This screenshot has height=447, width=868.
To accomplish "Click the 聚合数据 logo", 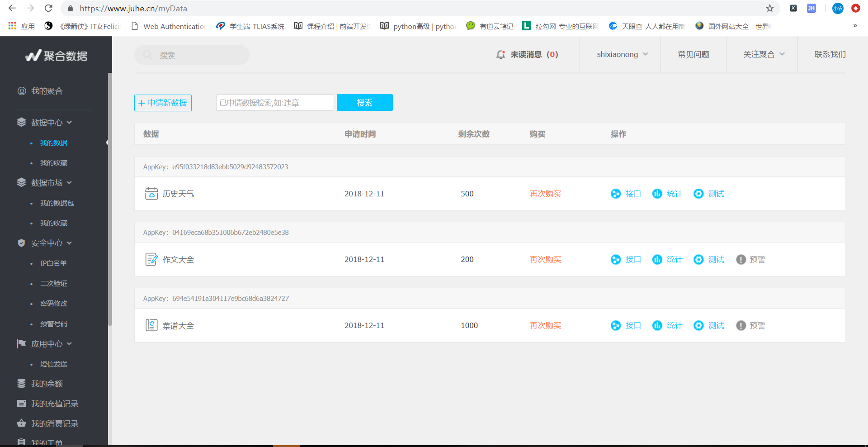I will coord(56,56).
